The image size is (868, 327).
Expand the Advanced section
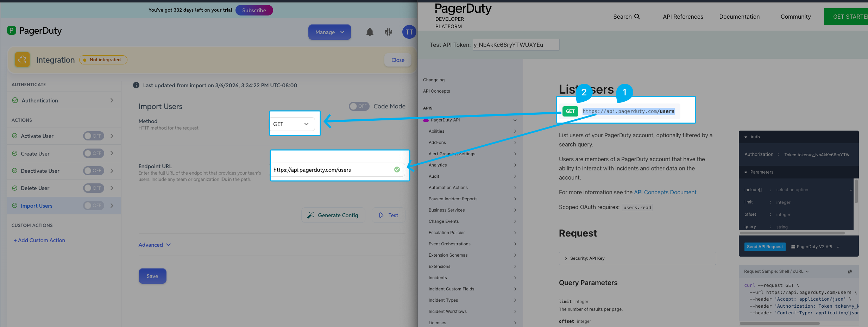[155, 245]
